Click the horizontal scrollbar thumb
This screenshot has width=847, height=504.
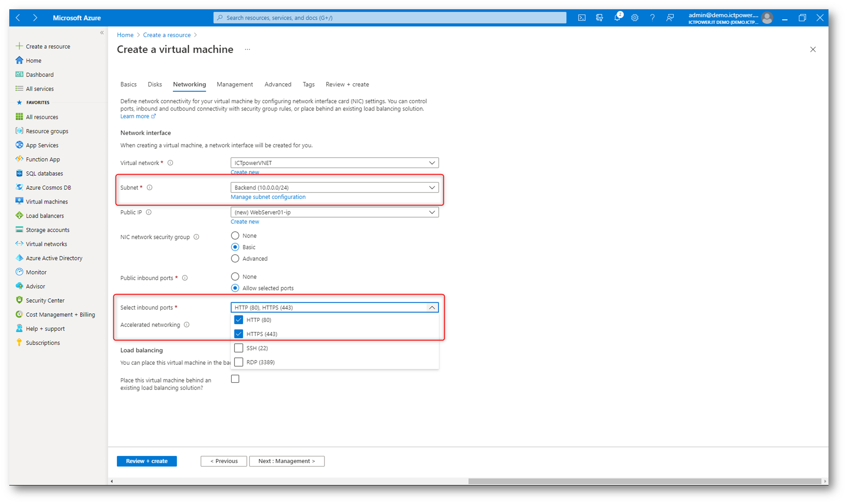[x=644, y=481]
